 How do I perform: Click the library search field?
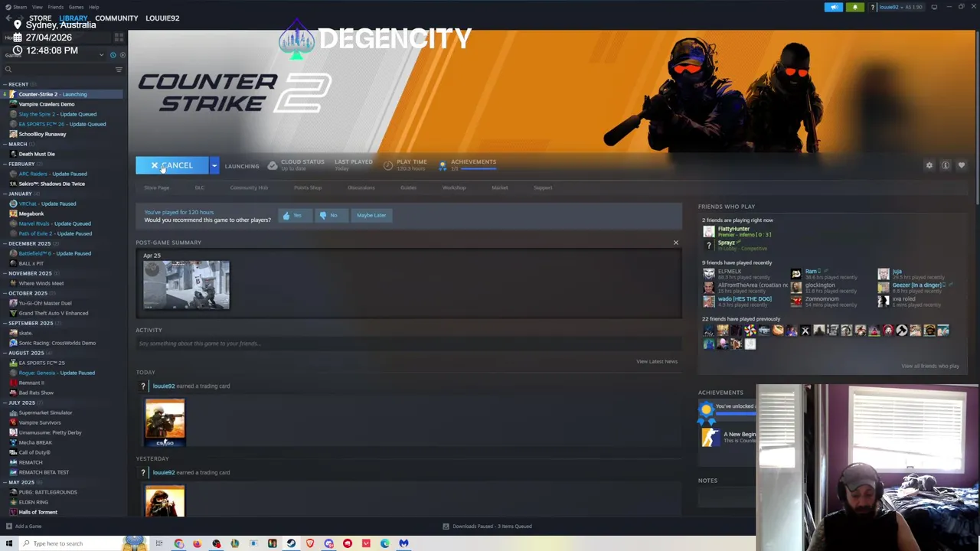coord(58,70)
